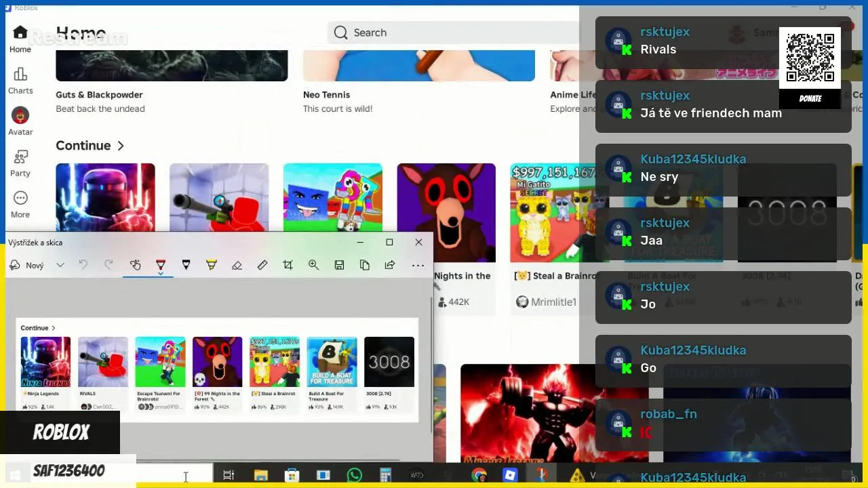This screenshot has height=488, width=868.
Task: Open the three-dot more menu in Snip & Sketch
Action: (x=418, y=265)
